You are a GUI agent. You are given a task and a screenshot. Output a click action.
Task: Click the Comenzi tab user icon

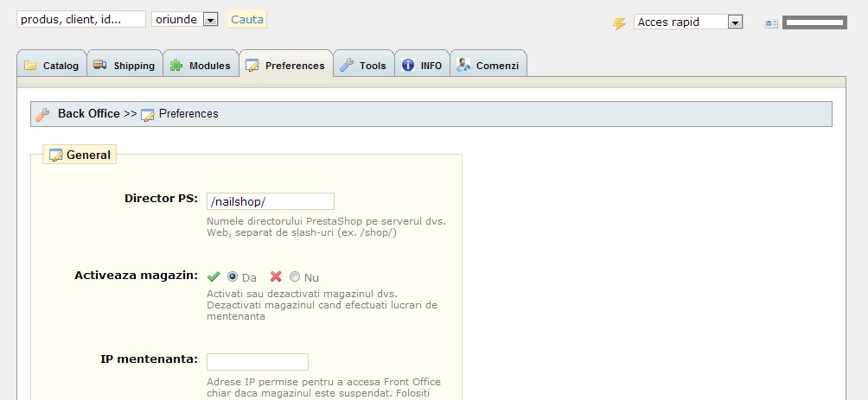[463, 65]
